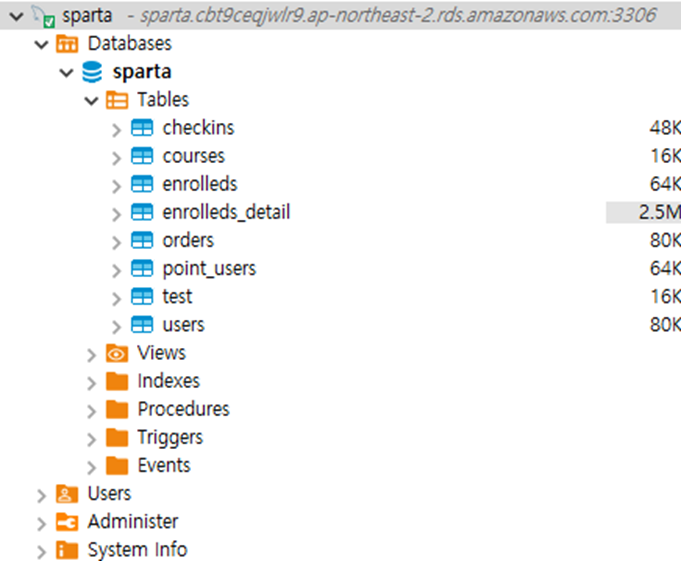Click the Views eye folder icon

[x=117, y=353]
